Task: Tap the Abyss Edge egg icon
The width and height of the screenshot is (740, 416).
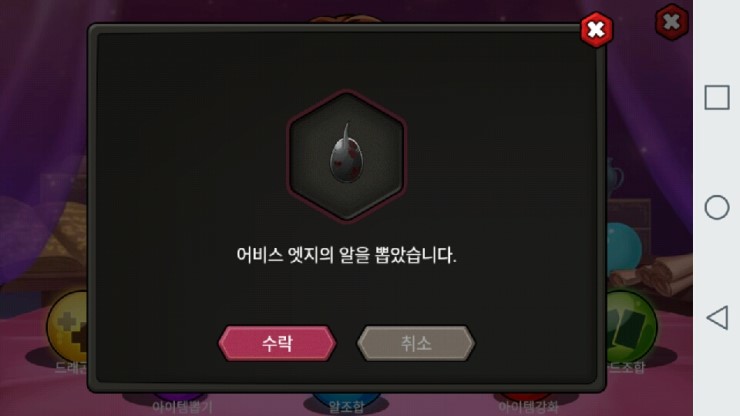Action: click(346, 155)
